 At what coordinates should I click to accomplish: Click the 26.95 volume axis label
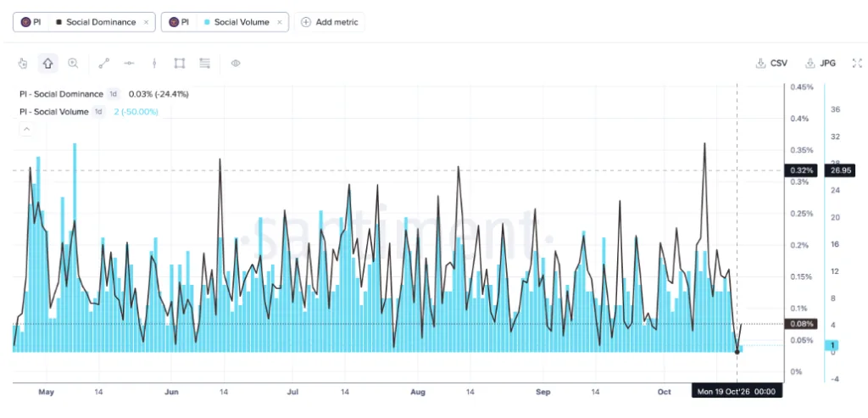click(840, 170)
